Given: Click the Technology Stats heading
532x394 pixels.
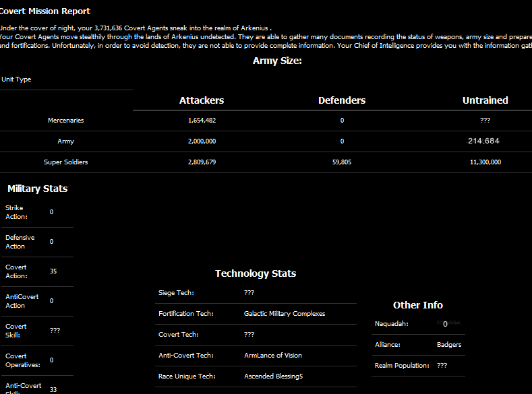Looking at the screenshot, I should click(x=256, y=273).
